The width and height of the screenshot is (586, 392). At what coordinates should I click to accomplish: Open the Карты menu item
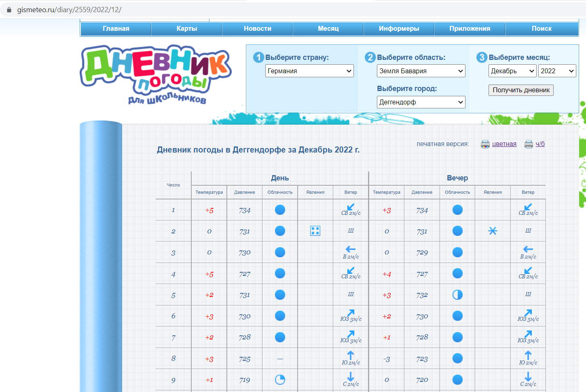(187, 29)
